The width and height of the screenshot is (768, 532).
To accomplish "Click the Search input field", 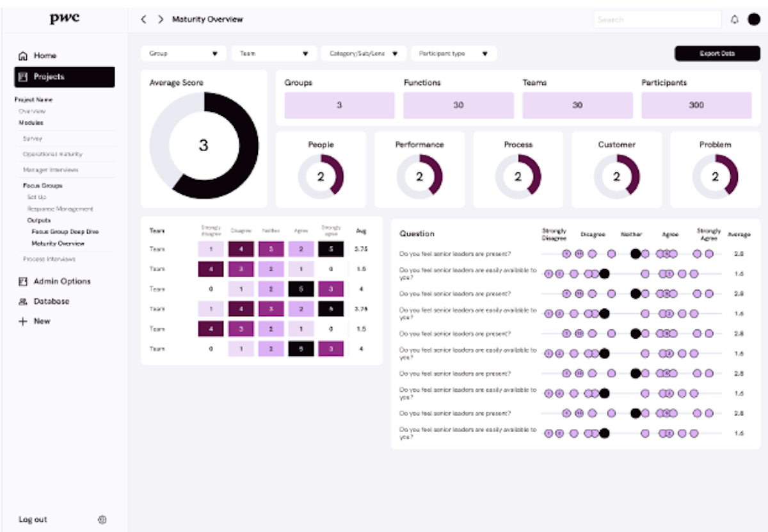I will 657,20.
